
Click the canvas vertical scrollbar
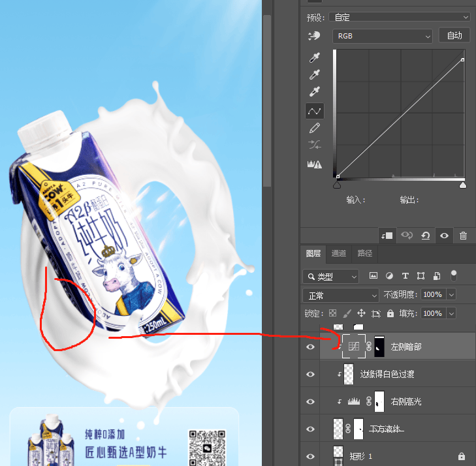267,101
